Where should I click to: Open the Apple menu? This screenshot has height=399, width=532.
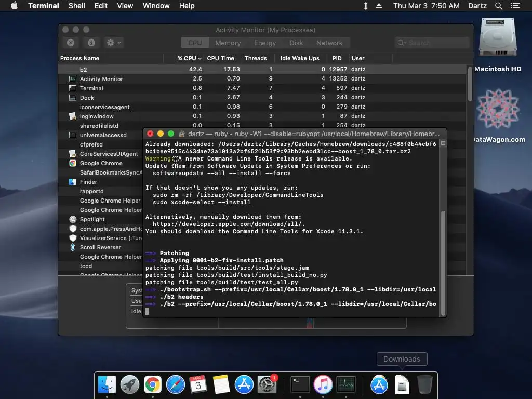point(14,6)
